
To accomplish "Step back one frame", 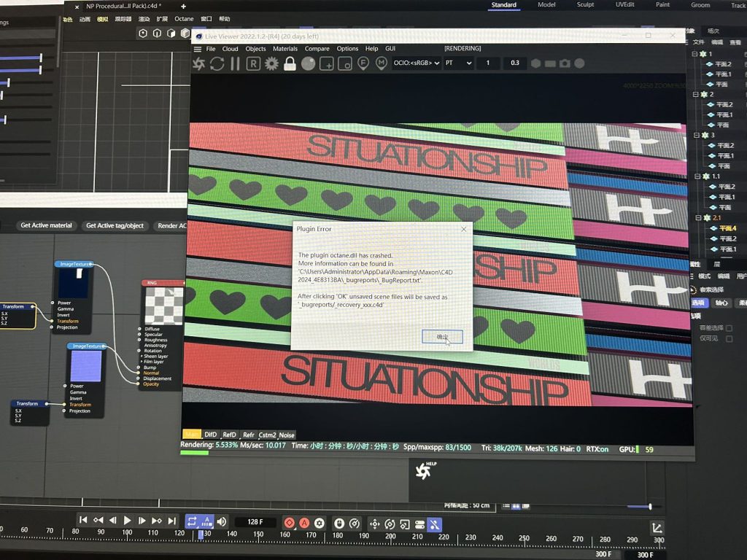I will click(113, 521).
